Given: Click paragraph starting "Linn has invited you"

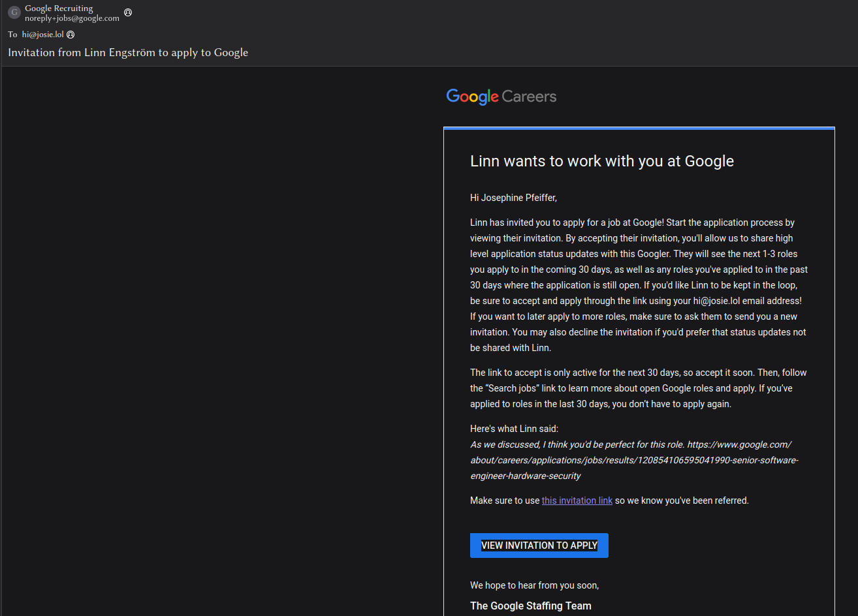Looking at the screenshot, I should [639, 285].
